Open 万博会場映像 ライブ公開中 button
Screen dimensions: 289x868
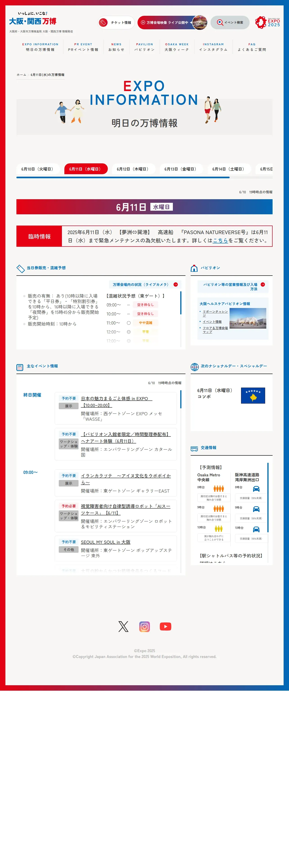click(x=172, y=23)
